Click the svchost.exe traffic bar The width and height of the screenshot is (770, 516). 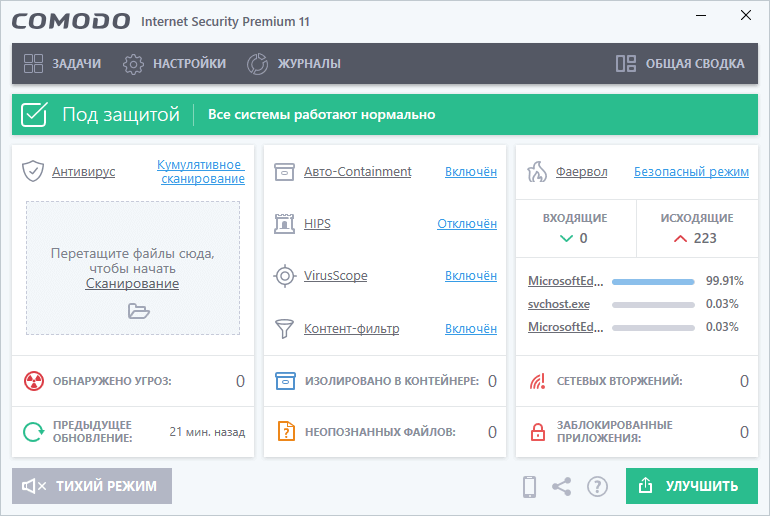click(653, 304)
